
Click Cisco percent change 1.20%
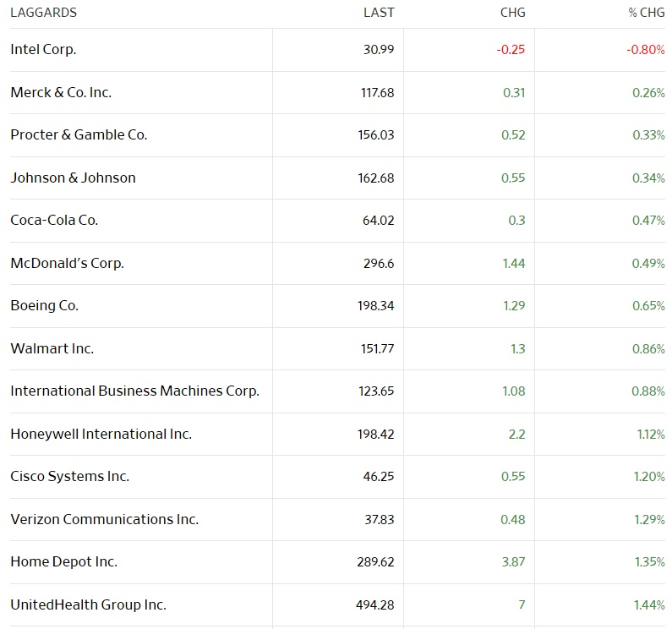pyautogui.click(x=650, y=476)
